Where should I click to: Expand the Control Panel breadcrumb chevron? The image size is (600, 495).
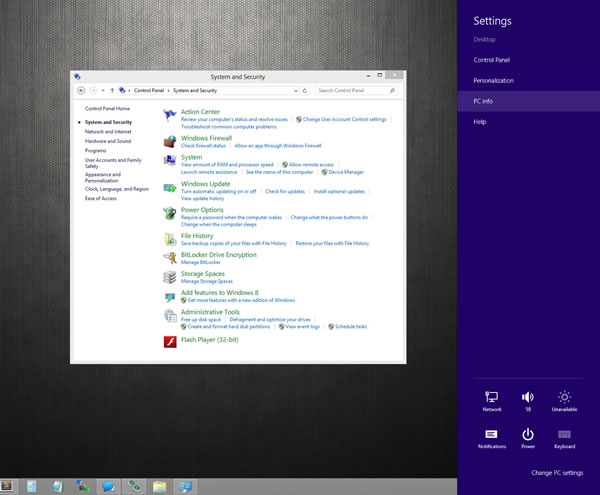click(168, 91)
